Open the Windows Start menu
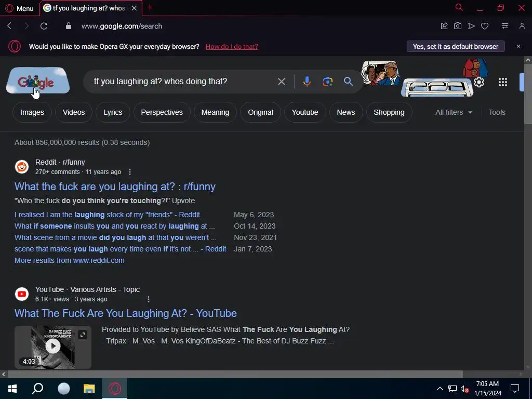 (12, 389)
